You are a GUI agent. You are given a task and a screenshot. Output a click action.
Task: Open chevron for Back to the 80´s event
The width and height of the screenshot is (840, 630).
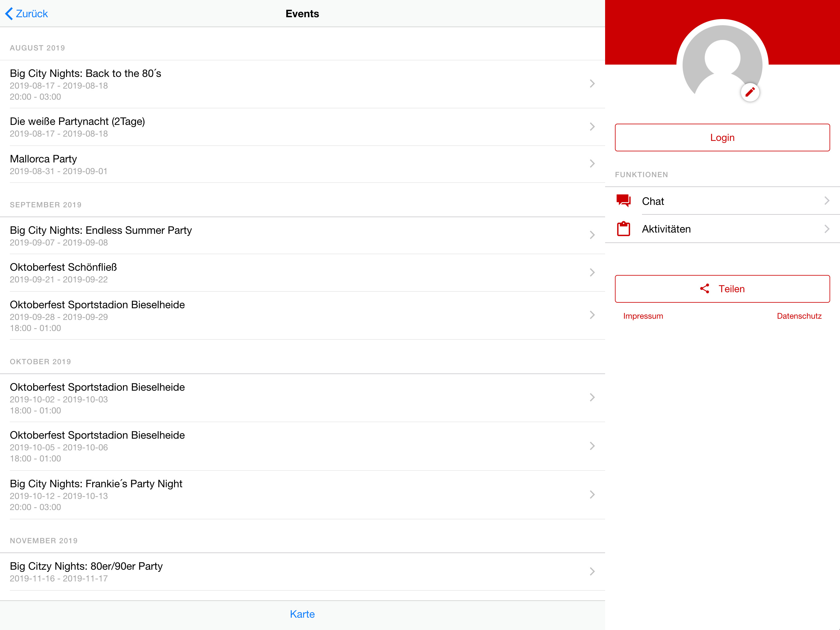pyautogui.click(x=592, y=84)
